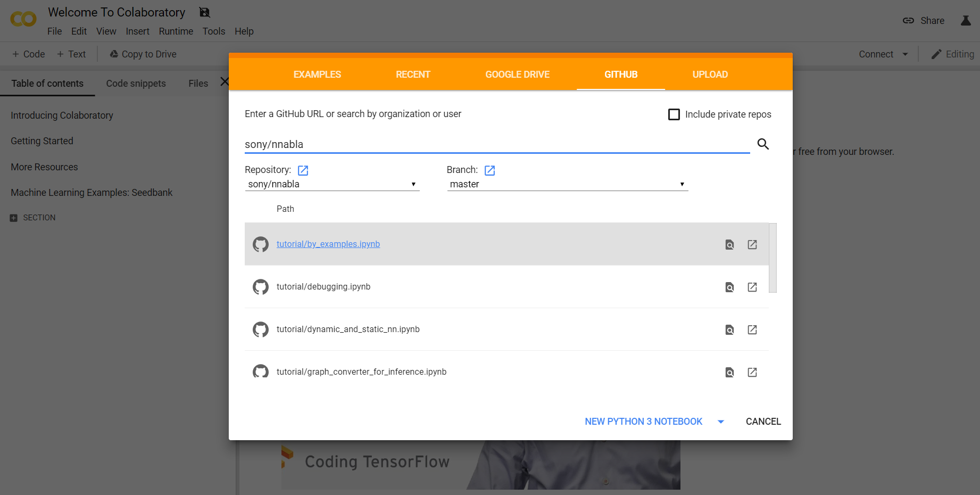Enable Include private repos checkbox
The width and height of the screenshot is (980, 495).
click(x=674, y=114)
